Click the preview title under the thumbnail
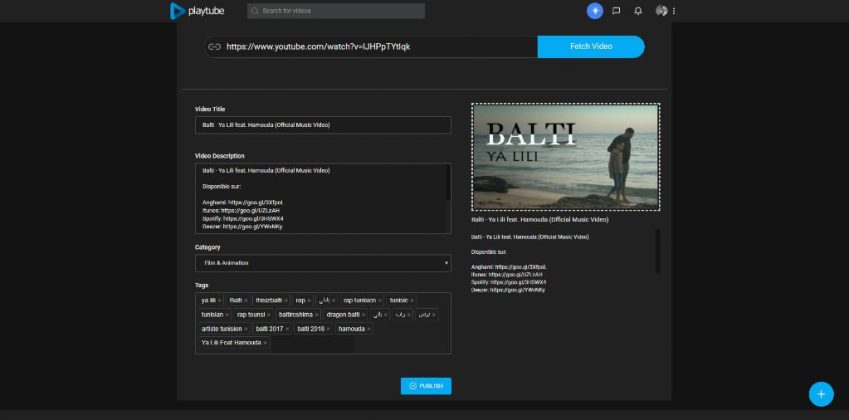This screenshot has width=849, height=420. click(x=540, y=220)
